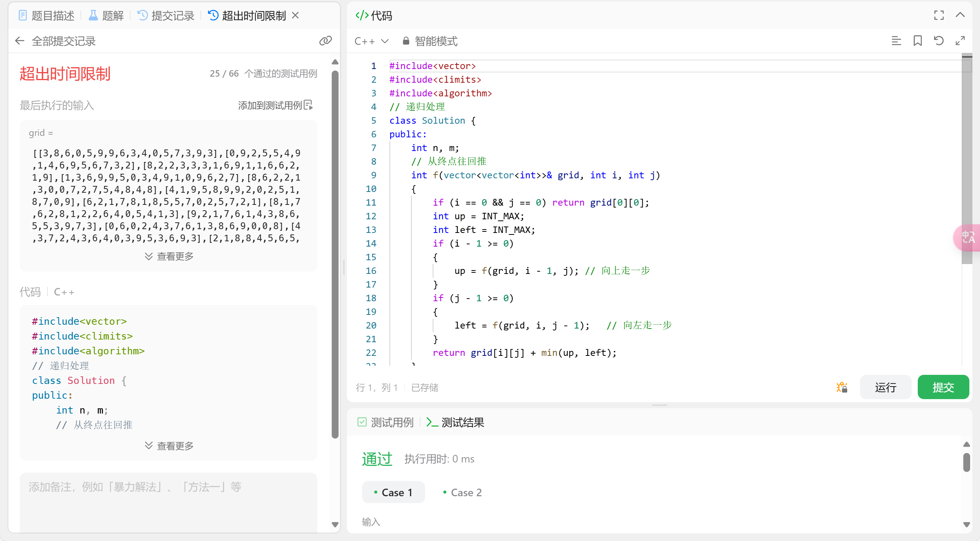Switch to the 题解 tab
Image resolution: width=980 pixels, height=541 pixels.
pos(106,16)
